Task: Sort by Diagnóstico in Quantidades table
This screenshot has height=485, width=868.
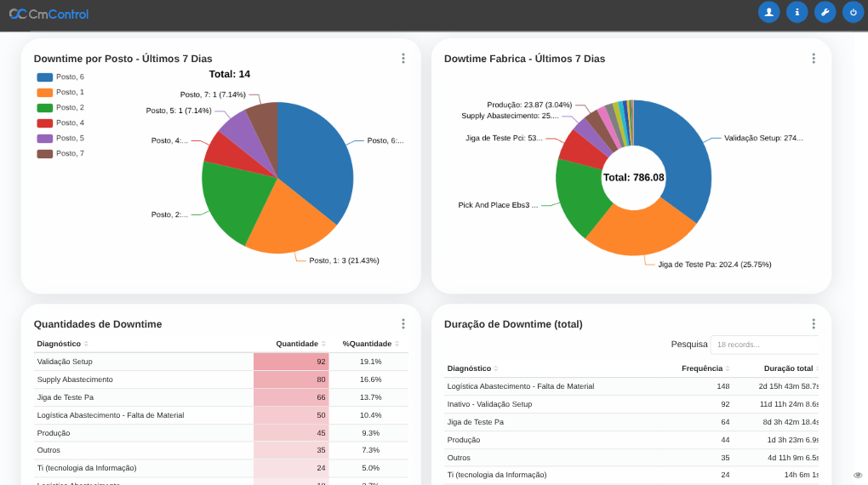Action: pos(61,344)
